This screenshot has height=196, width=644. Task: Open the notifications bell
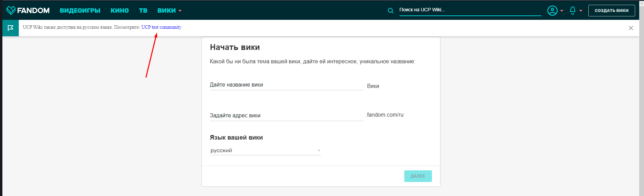pyautogui.click(x=573, y=11)
